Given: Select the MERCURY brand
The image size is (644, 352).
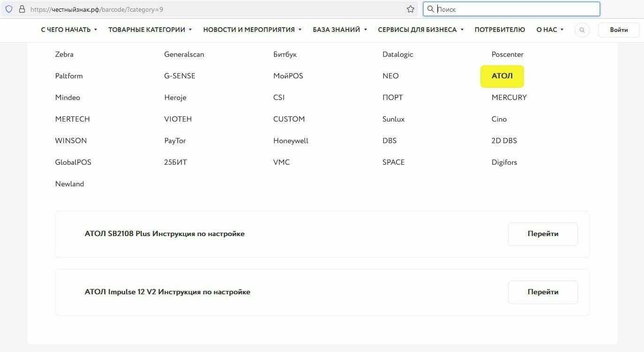Looking at the screenshot, I should pos(509,98).
